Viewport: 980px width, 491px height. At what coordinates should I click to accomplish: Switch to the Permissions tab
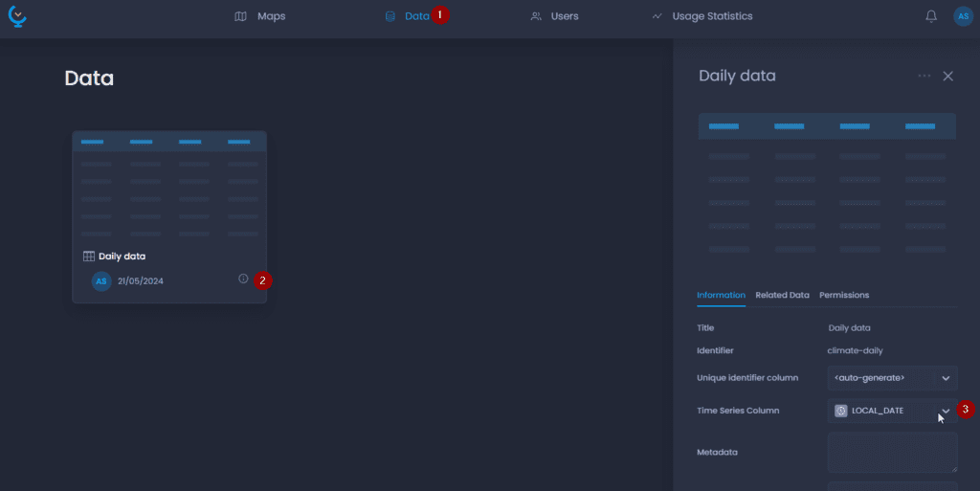click(x=844, y=295)
